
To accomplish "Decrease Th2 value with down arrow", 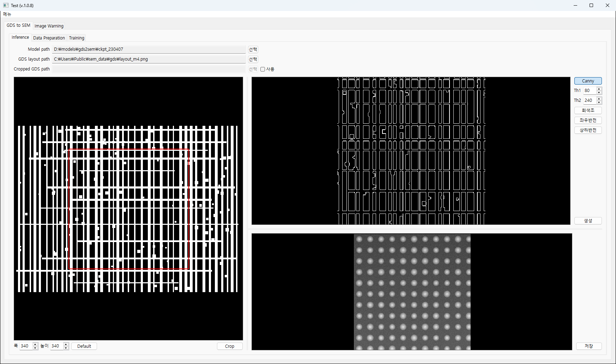I will click(x=599, y=102).
